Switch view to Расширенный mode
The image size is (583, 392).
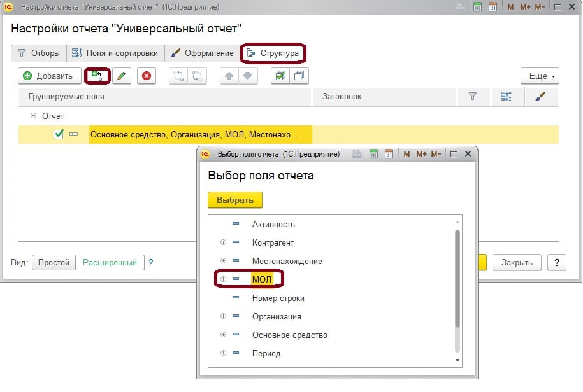(x=110, y=262)
